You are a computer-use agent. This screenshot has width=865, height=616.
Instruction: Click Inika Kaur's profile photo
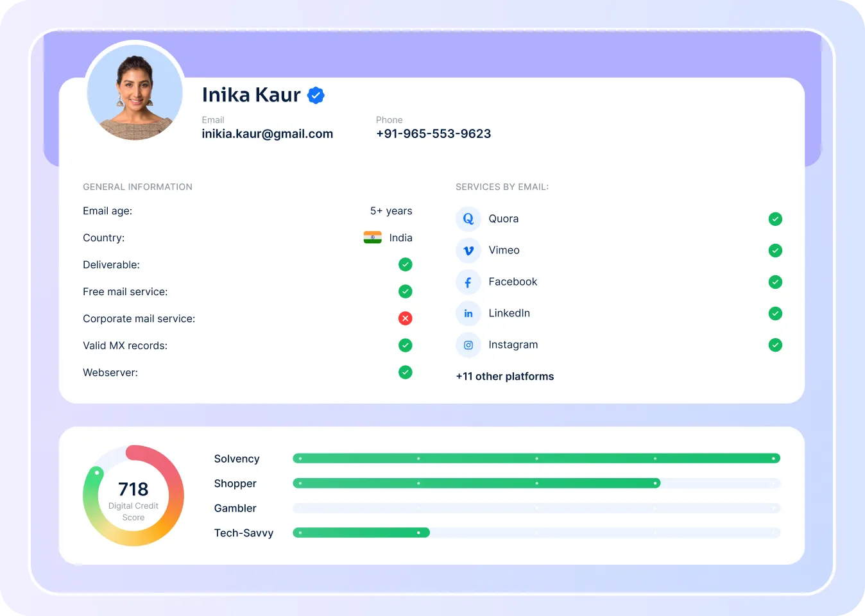(x=135, y=91)
